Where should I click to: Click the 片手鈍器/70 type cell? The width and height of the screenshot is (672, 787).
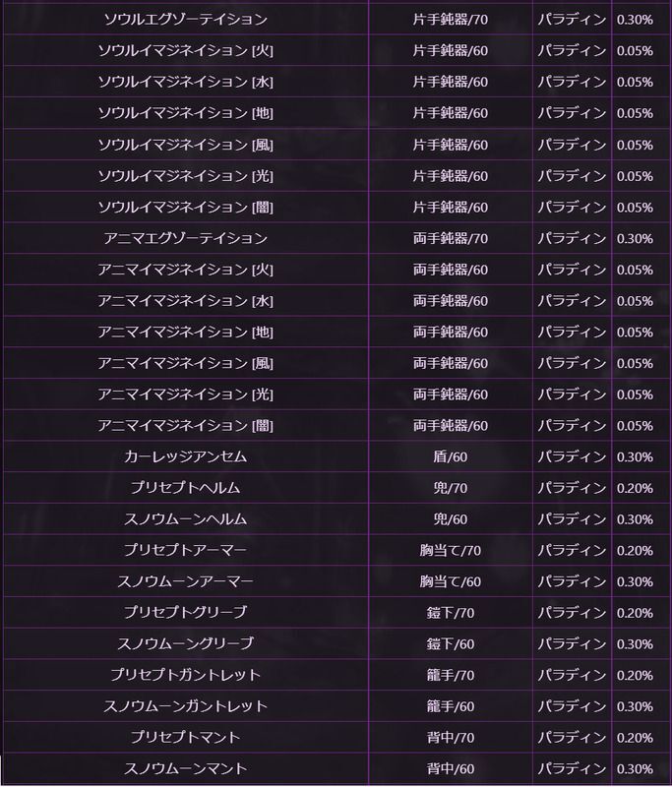450,20
